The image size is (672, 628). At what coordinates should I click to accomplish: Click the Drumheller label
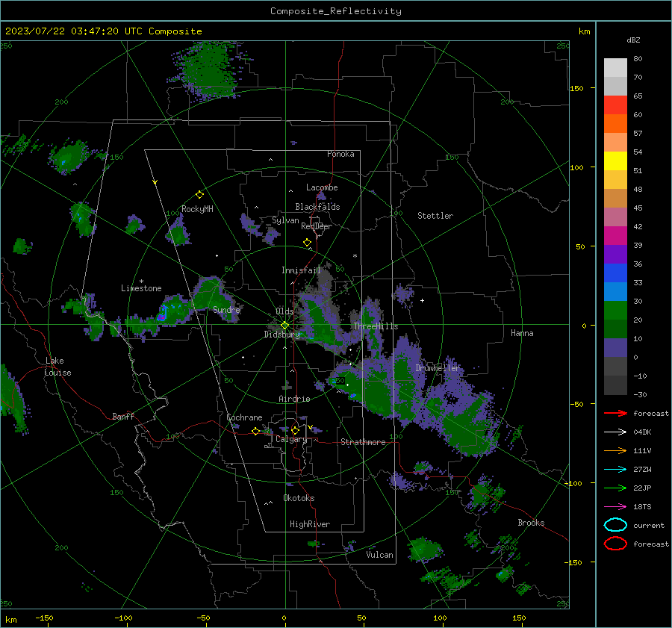pyautogui.click(x=438, y=368)
